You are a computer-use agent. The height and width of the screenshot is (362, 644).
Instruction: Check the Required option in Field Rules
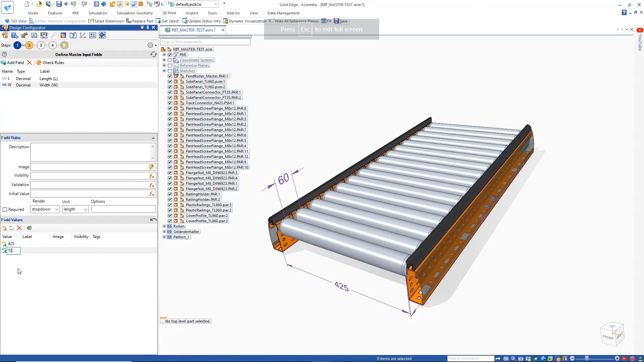pyautogui.click(x=5, y=209)
